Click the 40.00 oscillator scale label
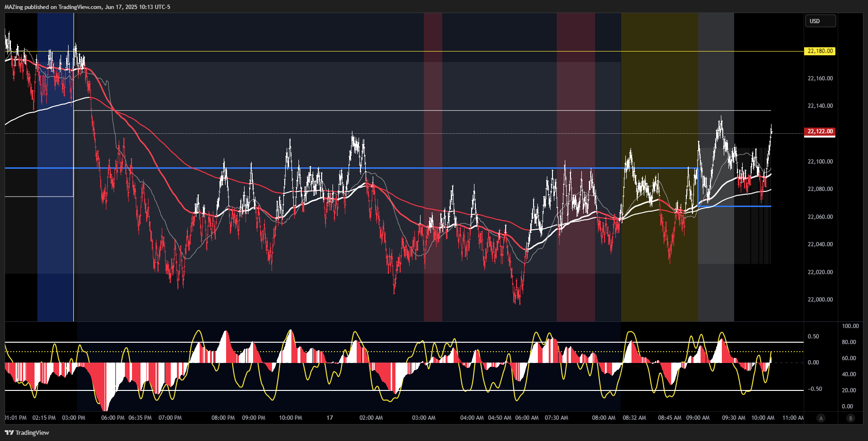This screenshot has width=868, height=441. point(849,374)
